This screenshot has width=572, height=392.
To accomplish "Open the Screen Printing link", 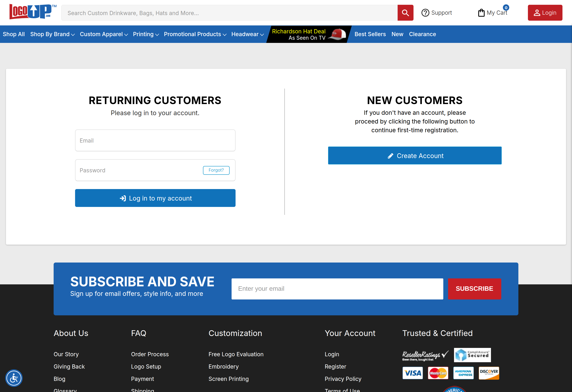I will pos(229,379).
